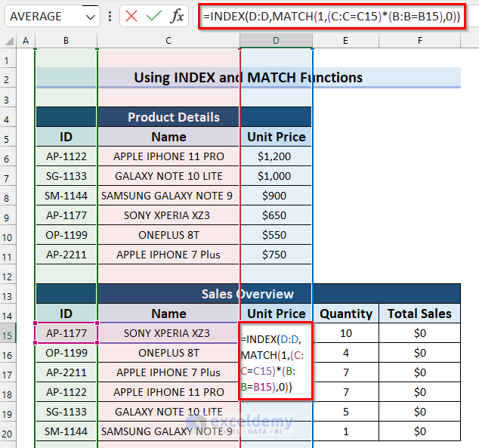This screenshot has width=479, height=448.
Task: Click cell B15 containing AP-1177
Action: [x=66, y=333]
